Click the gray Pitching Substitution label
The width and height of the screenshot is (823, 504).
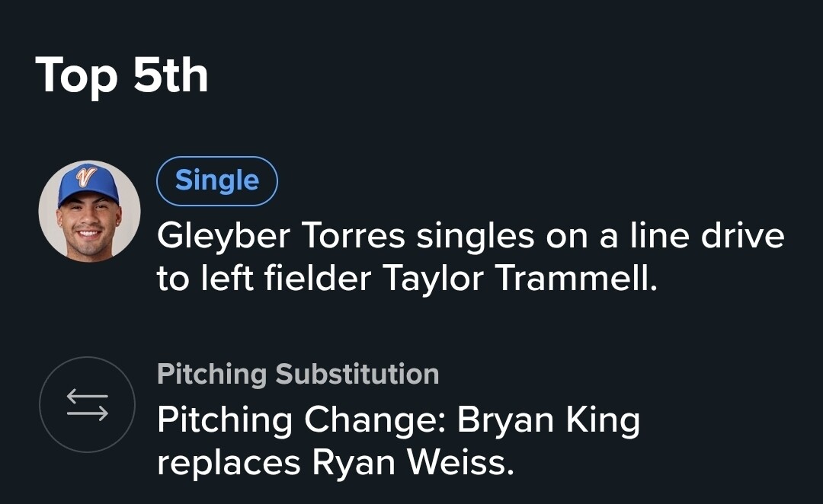(x=298, y=375)
